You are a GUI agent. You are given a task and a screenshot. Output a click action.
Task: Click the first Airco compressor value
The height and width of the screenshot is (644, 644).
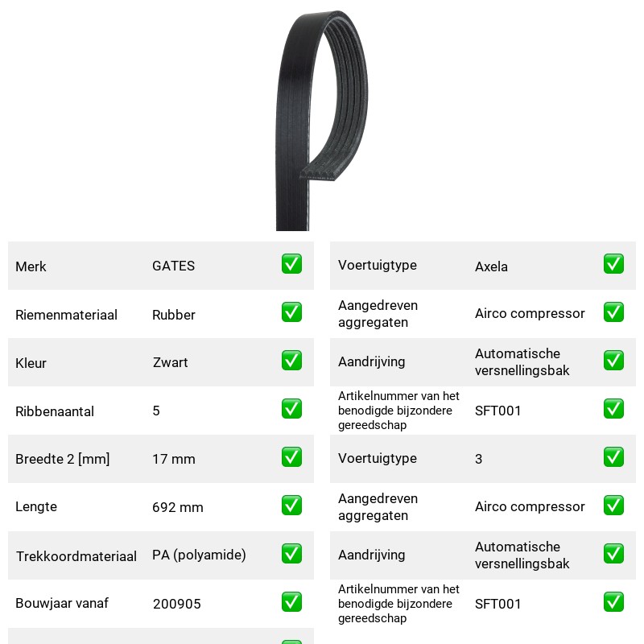click(x=530, y=313)
